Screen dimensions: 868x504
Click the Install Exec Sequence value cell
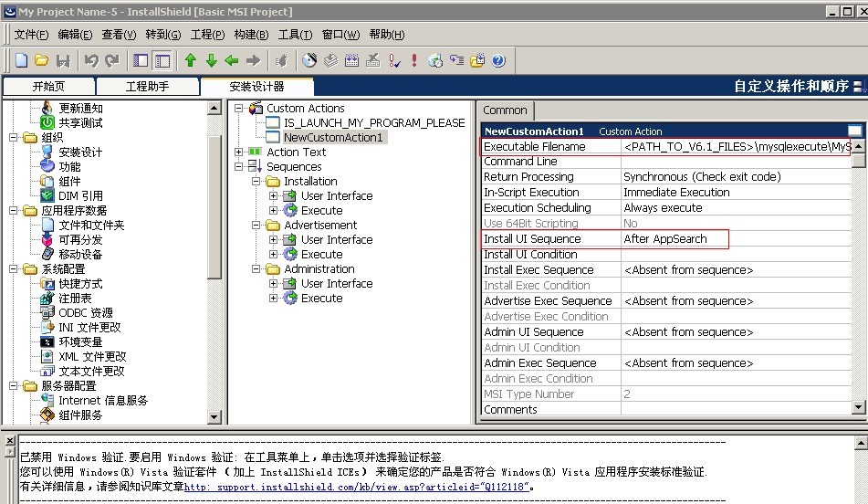tap(737, 269)
